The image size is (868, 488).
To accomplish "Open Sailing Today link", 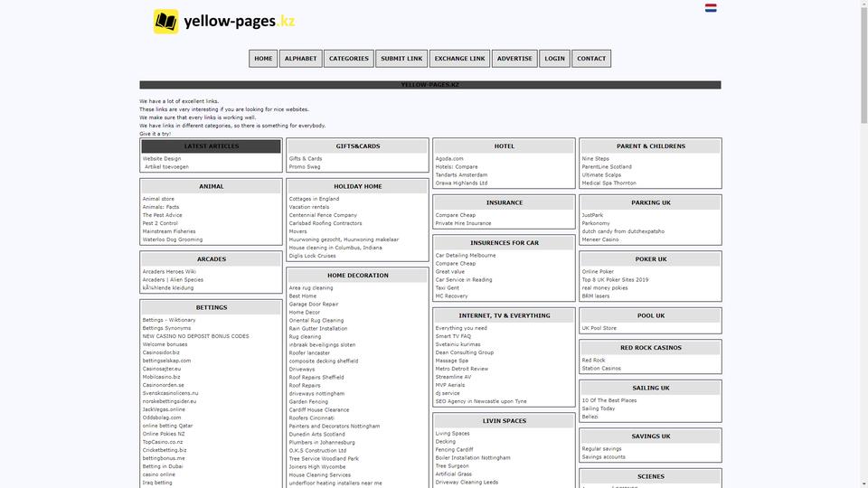I will coord(599,408).
